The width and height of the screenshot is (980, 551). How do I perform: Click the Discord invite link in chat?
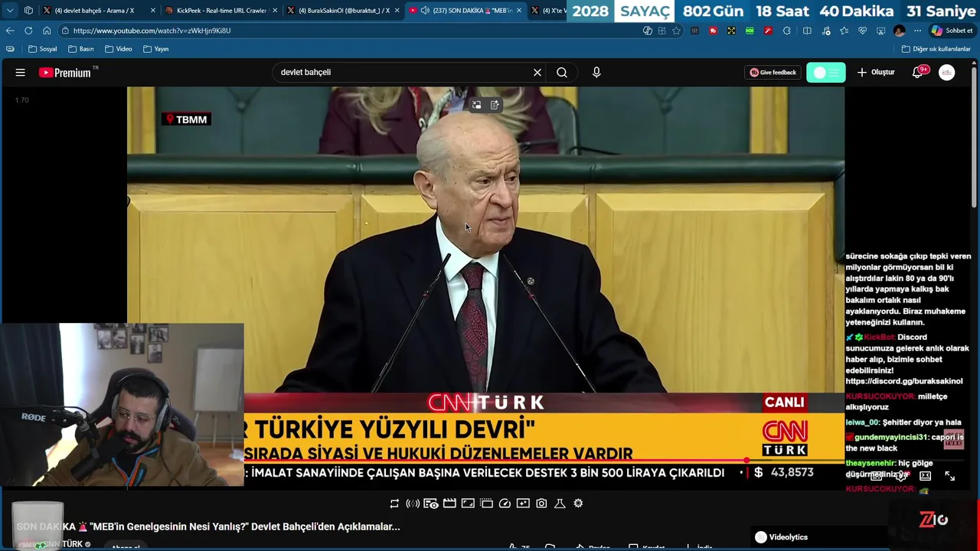click(903, 381)
